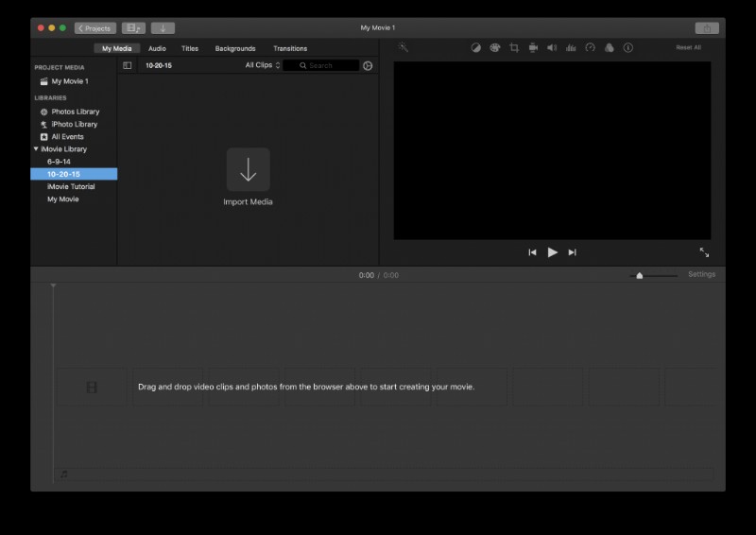Viewport: 756px width, 535px height.
Task: Go back to Projects
Action: [95, 28]
